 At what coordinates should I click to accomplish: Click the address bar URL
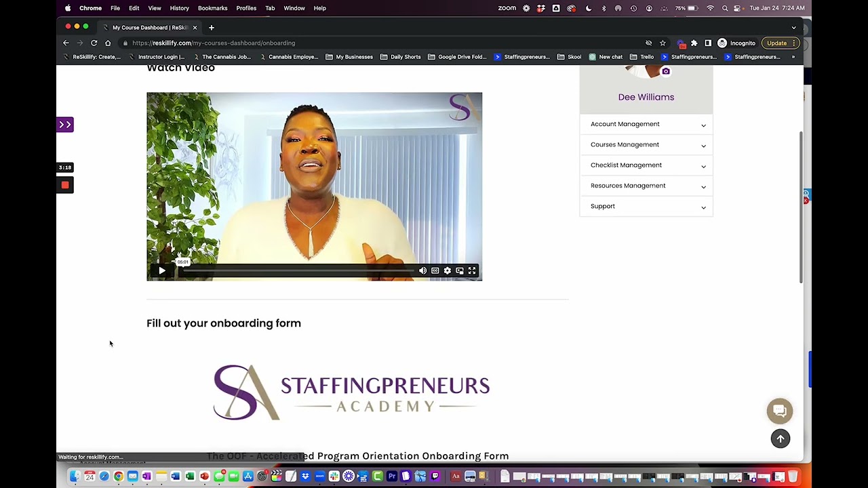tap(214, 43)
